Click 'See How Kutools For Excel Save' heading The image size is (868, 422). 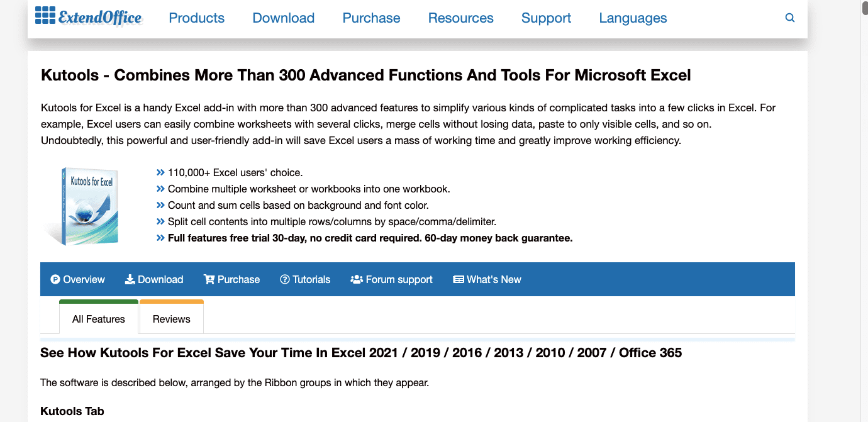(x=361, y=353)
